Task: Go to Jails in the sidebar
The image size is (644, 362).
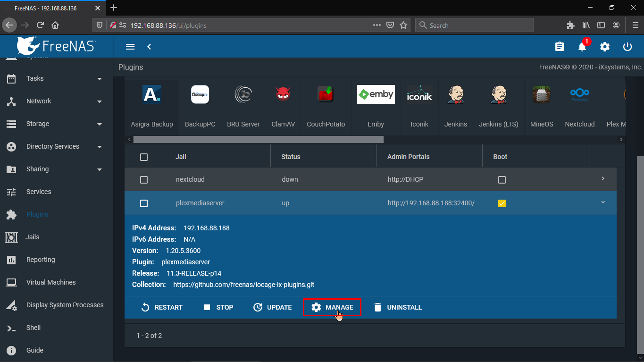Action: [x=57, y=237]
